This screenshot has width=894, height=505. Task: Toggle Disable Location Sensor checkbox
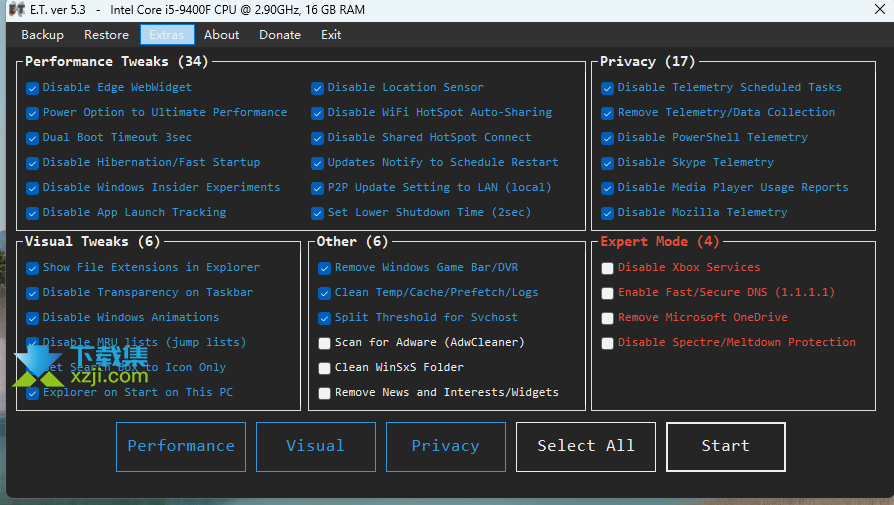tap(318, 88)
